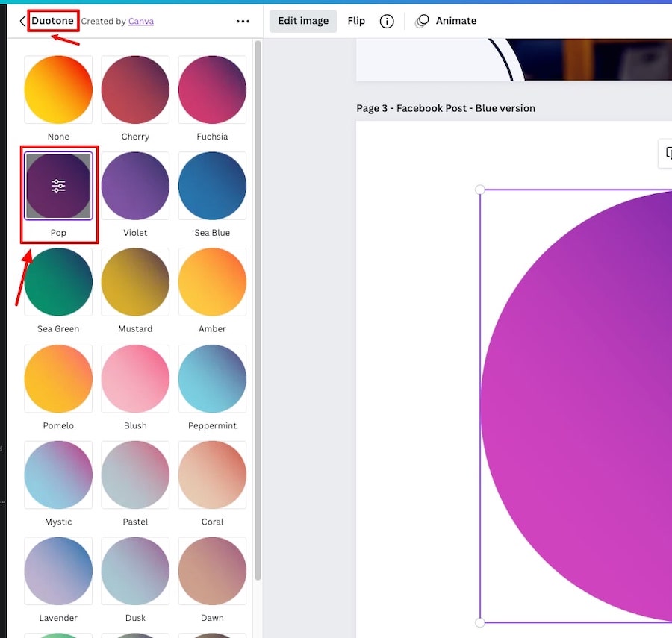Image resolution: width=672 pixels, height=638 pixels.
Task: Choose the Dusk duotone preset
Action: point(135,571)
